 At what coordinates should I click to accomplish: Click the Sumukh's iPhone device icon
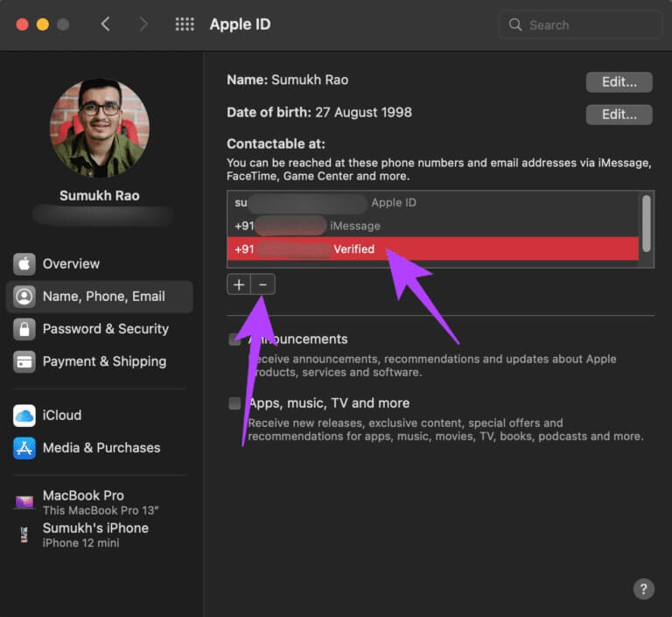tap(24, 535)
